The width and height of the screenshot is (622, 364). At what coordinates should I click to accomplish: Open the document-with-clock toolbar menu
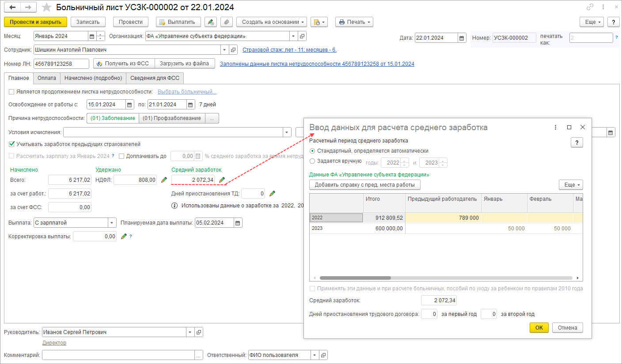click(319, 22)
